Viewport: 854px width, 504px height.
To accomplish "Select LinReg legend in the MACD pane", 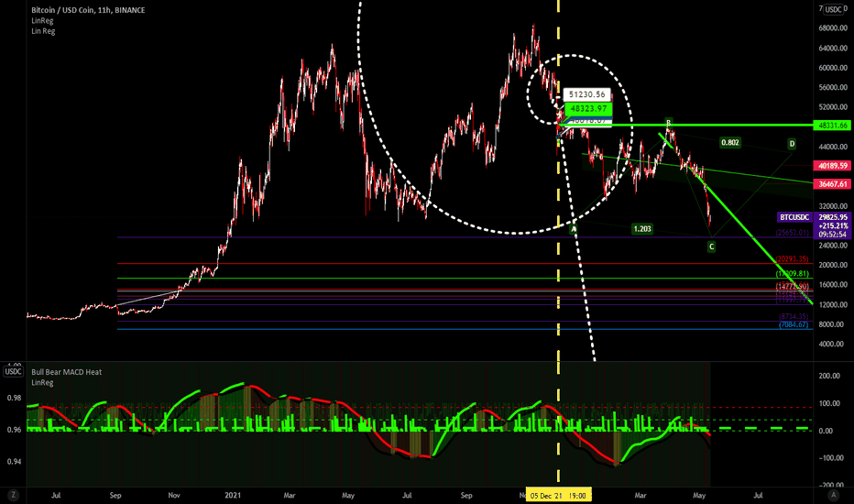I will click(x=42, y=382).
